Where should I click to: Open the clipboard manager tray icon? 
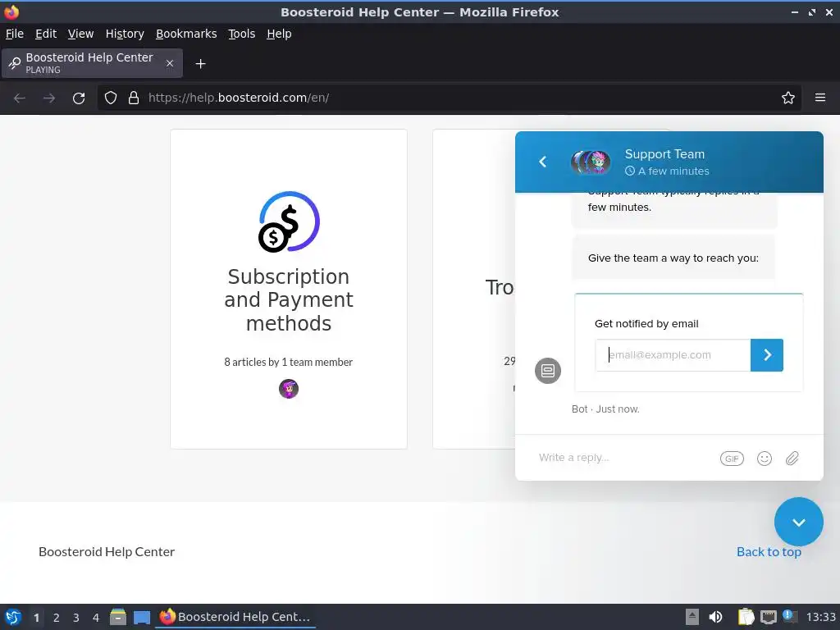(745, 617)
